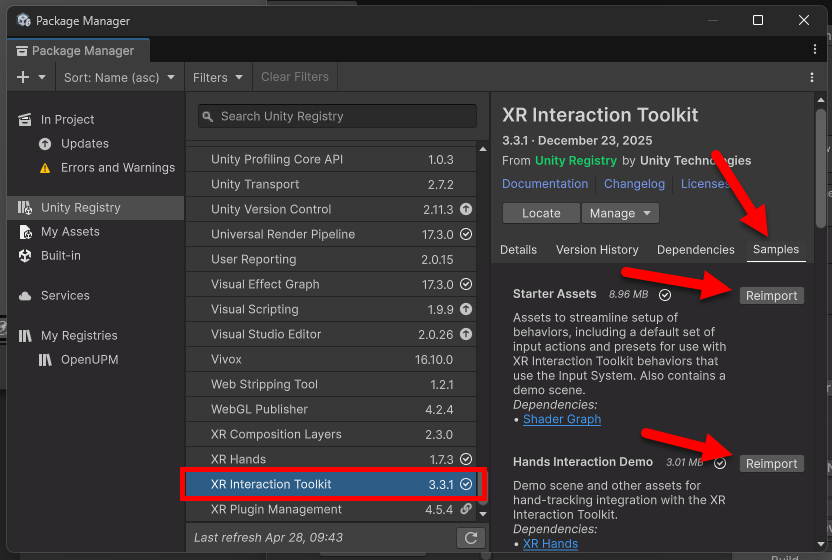Select XR Hands package
The image size is (832, 560).
tap(331, 459)
